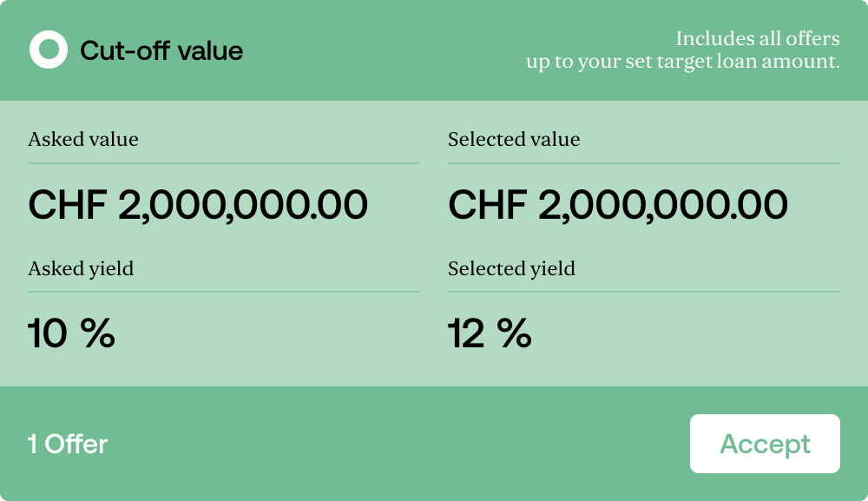868x501 pixels.
Task: Click the asked value amount CHF 2,000,000.00
Action: 198,205
